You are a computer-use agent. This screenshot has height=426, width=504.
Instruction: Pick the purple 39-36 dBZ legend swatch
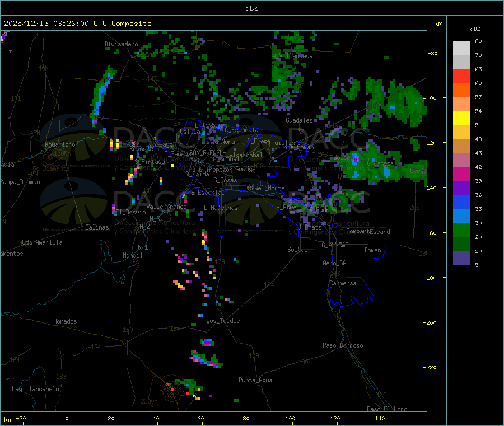461,188
